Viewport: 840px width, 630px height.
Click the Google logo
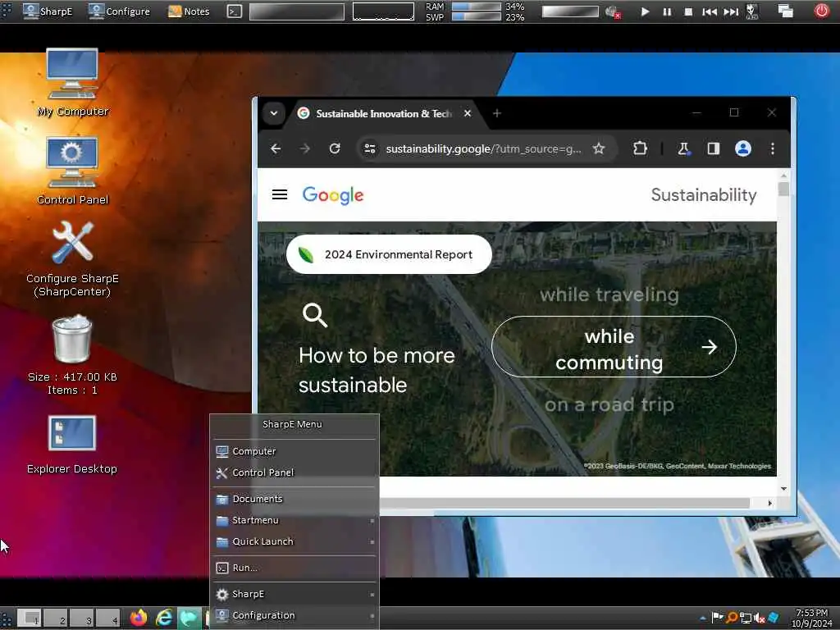[x=333, y=195]
